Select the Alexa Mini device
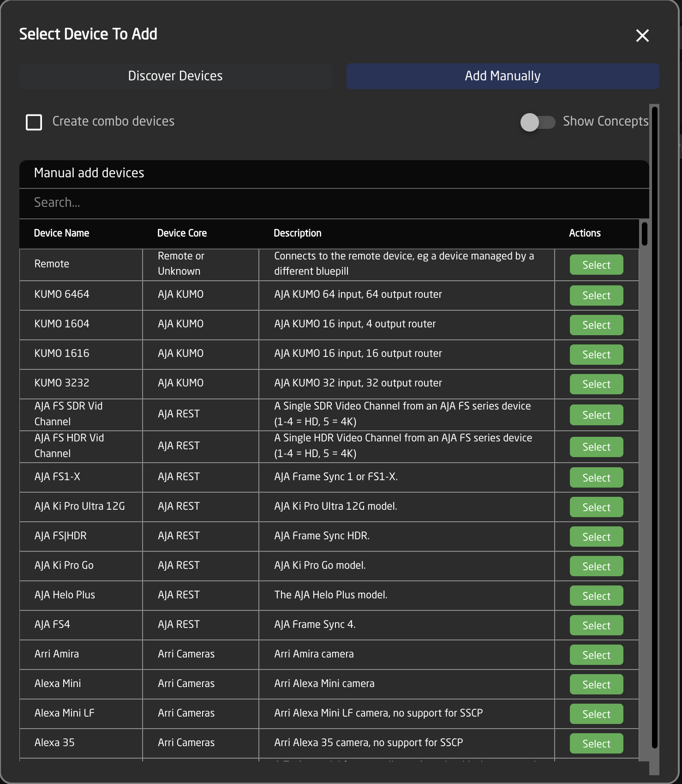Viewport: 682px width, 784px height. pos(596,685)
